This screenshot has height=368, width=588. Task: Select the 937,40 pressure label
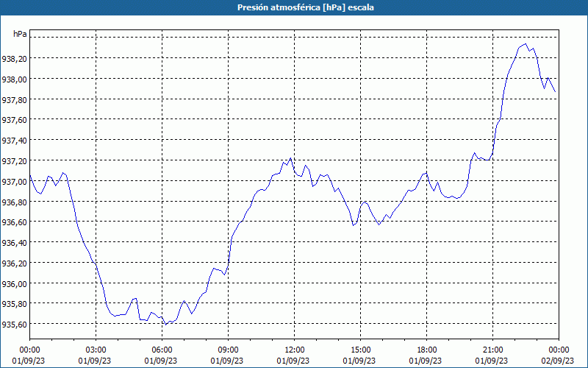[14, 141]
